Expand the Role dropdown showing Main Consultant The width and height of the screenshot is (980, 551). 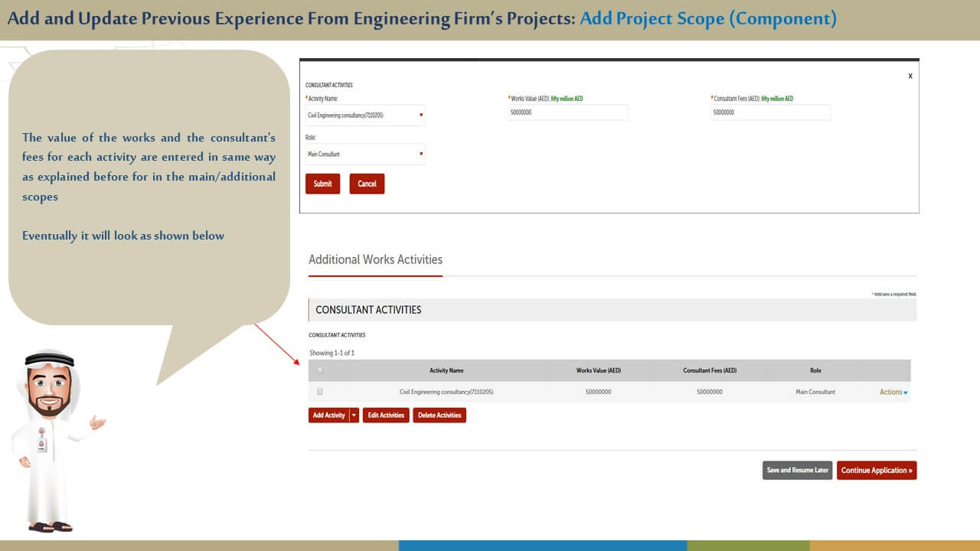click(x=364, y=155)
